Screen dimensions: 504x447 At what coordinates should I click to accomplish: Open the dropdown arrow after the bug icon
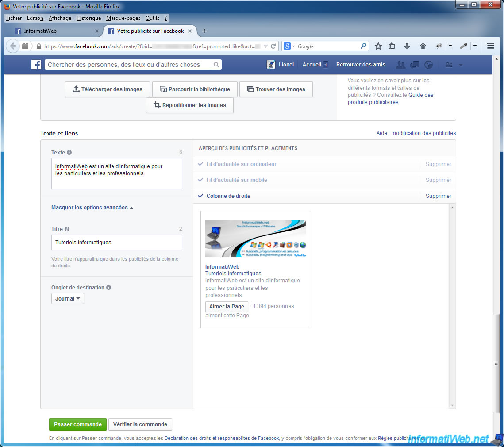(450, 46)
